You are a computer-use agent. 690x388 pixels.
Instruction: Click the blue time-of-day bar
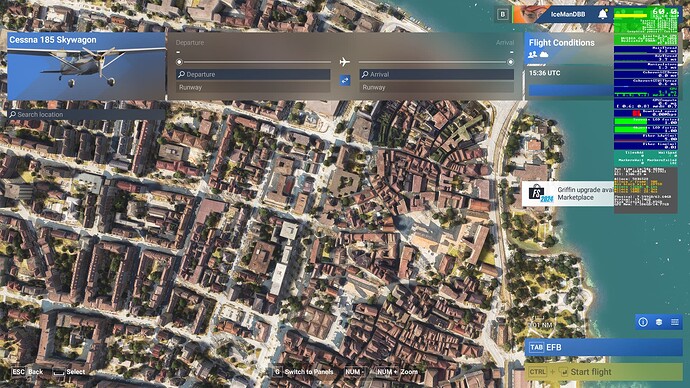coord(571,91)
